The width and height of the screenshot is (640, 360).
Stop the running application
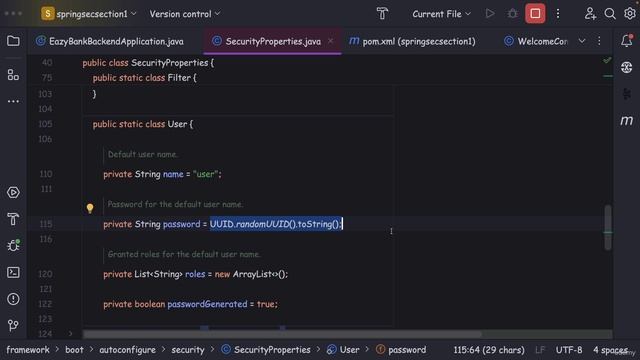click(535, 14)
